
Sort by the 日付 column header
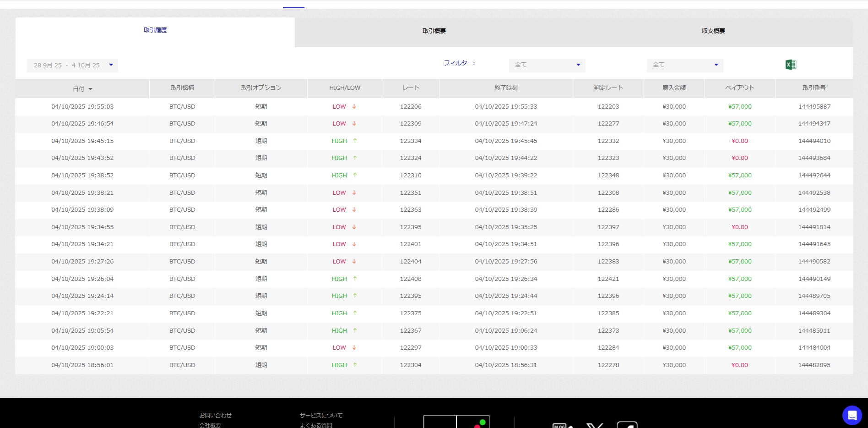pos(82,89)
